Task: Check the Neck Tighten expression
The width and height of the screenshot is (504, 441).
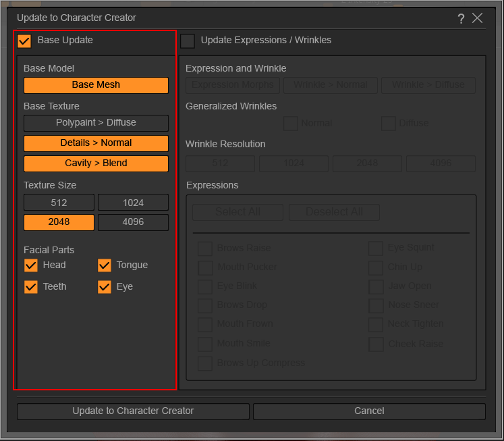Action: tap(376, 325)
